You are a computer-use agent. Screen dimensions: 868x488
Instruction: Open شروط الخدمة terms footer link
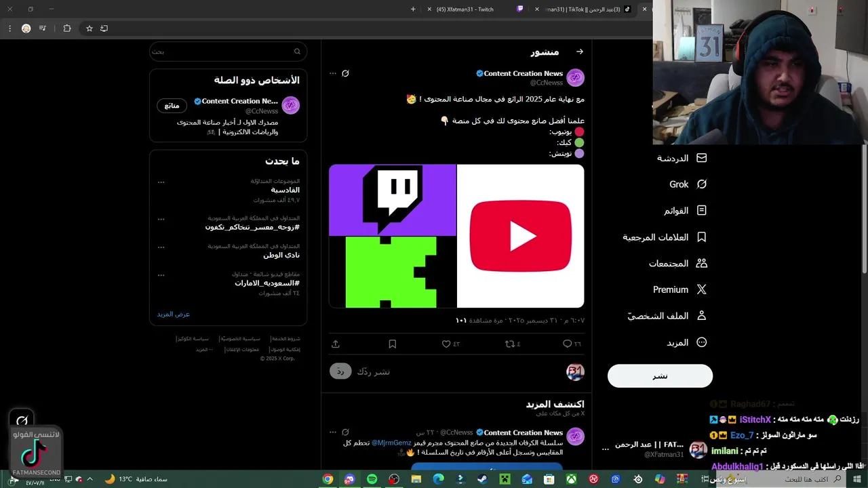click(285, 338)
